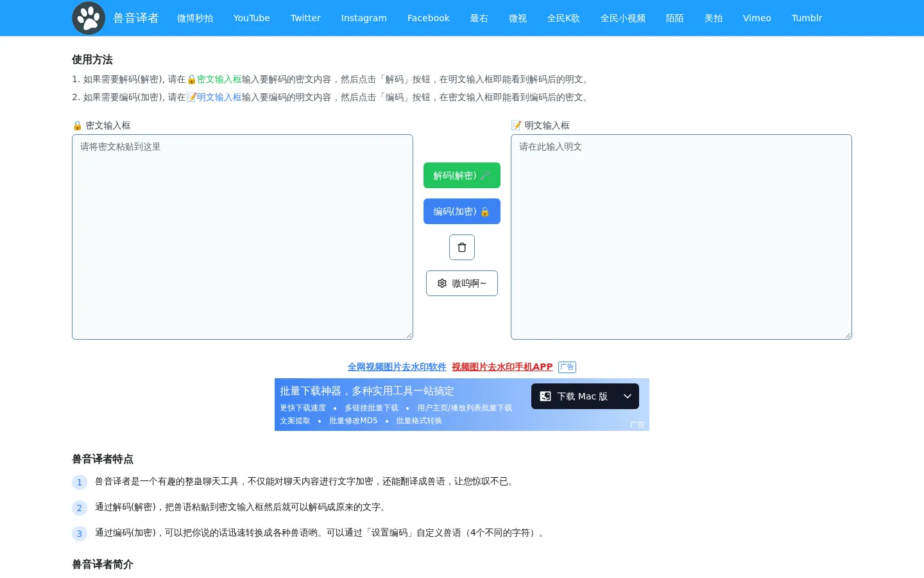
Task: Open the 兽音译者 site title link
Action: point(136,18)
